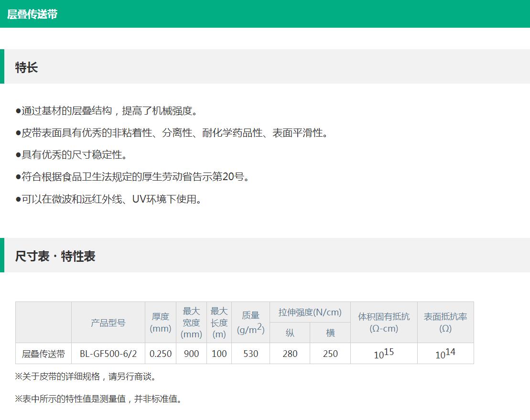The image size is (530, 420).
Task: Click the 250 tensile strength value
Action: pyautogui.click(x=330, y=354)
